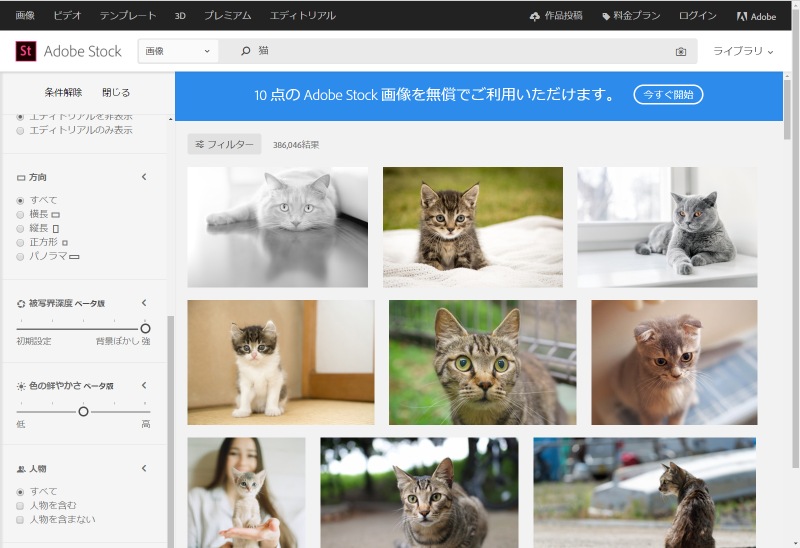Viewport: 800px width, 548px height.
Task: Click the magnifier search icon
Action: [245, 51]
